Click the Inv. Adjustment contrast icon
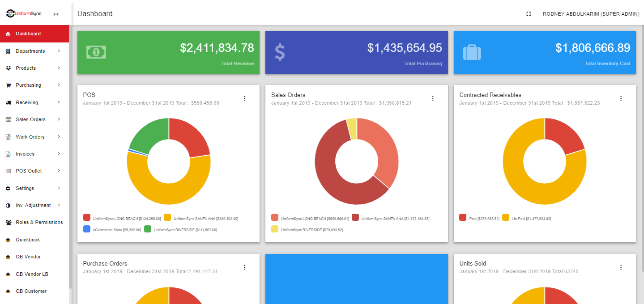The width and height of the screenshot is (644, 304). click(8, 206)
